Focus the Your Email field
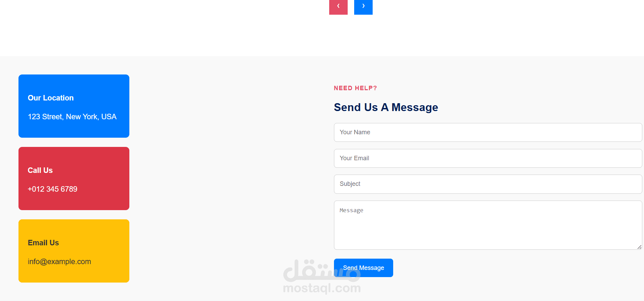Screen dimensions: 644x301 click(488, 158)
